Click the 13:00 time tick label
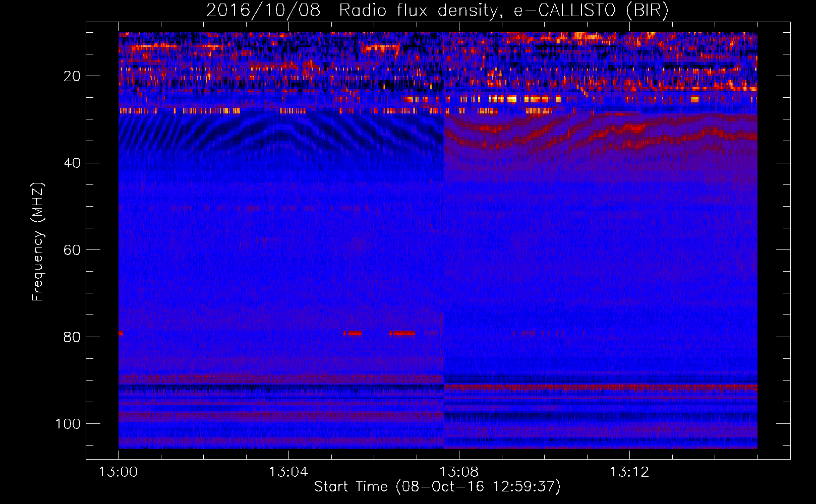The image size is (816, 504). 118,472
